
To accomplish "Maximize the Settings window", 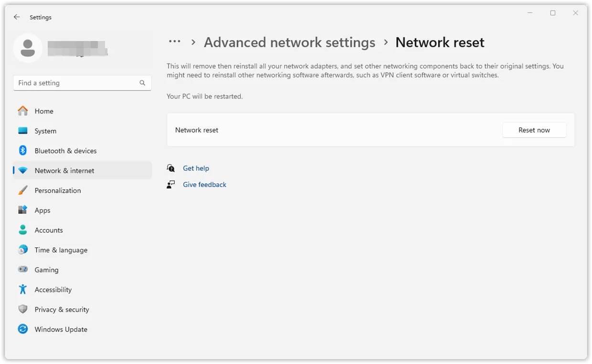I will 553,13.
